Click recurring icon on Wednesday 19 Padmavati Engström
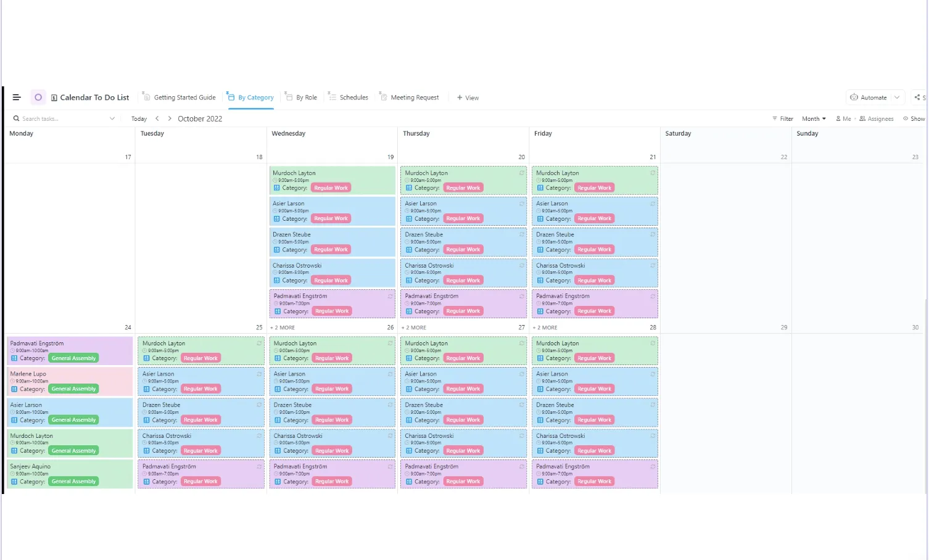This screenshot has height=560, width=929. pyautogui.click(x=390, y=296)
